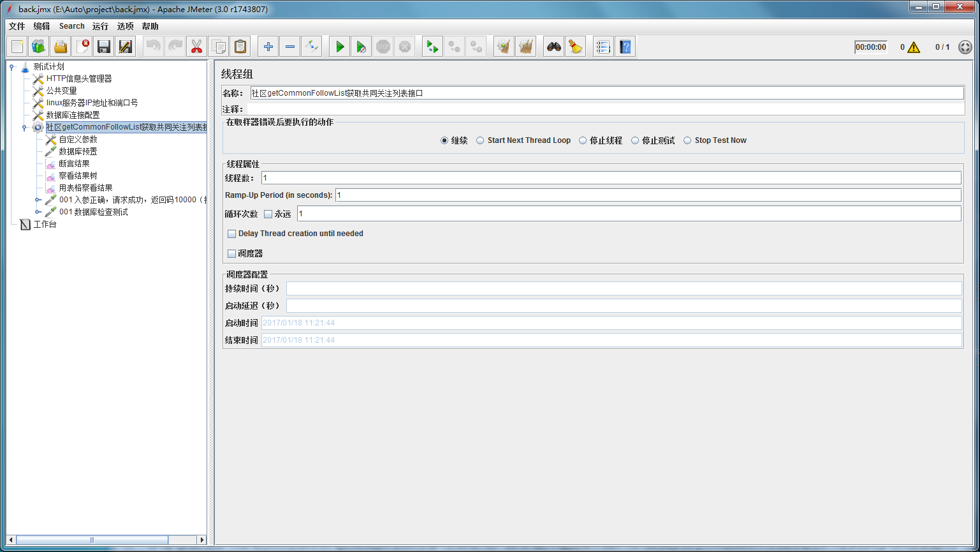980x552 pixels.
Task: Collapse all nodes with minus icon
Action: coord(290,47)
